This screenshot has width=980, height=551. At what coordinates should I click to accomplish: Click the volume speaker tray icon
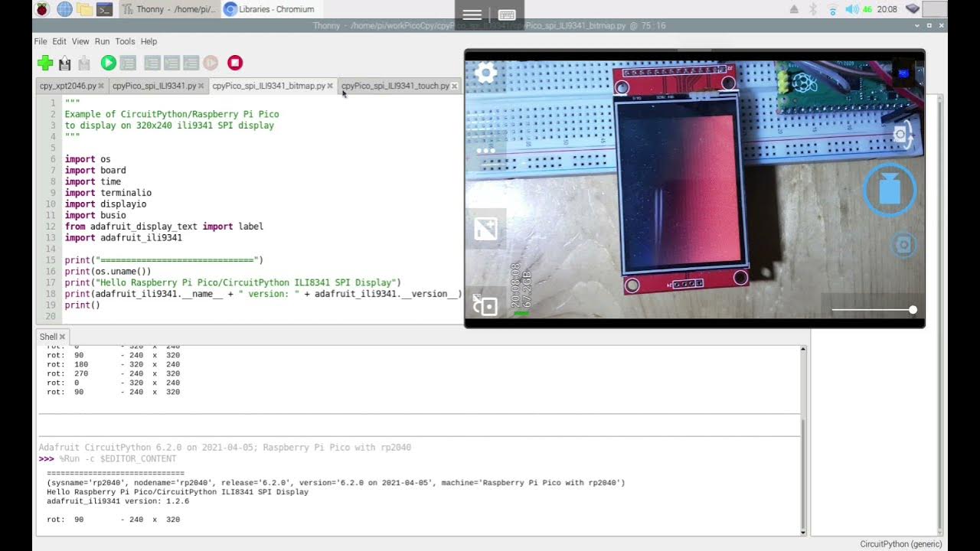851,9
